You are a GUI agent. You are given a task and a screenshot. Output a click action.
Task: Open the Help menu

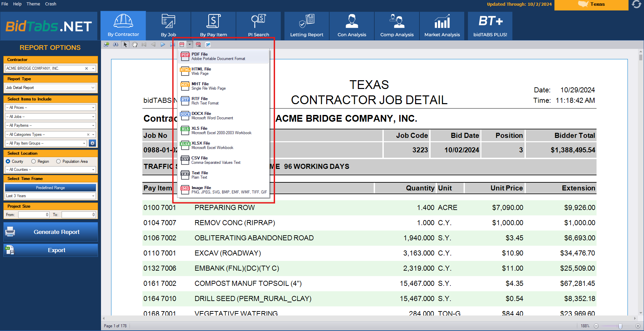17,4
